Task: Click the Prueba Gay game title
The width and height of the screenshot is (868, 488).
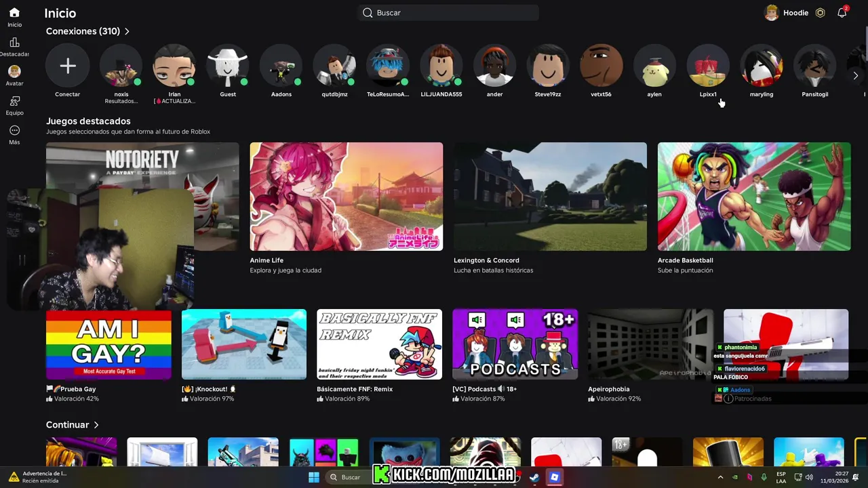Action: [71, 389]
